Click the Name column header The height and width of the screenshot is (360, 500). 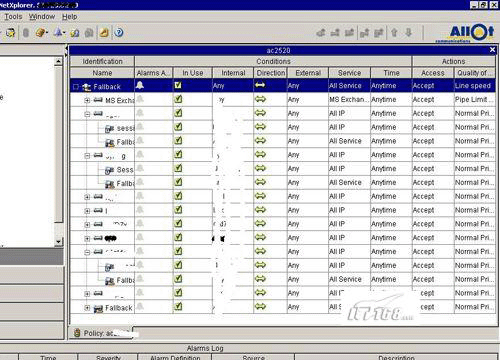click(x=102, y=73)
